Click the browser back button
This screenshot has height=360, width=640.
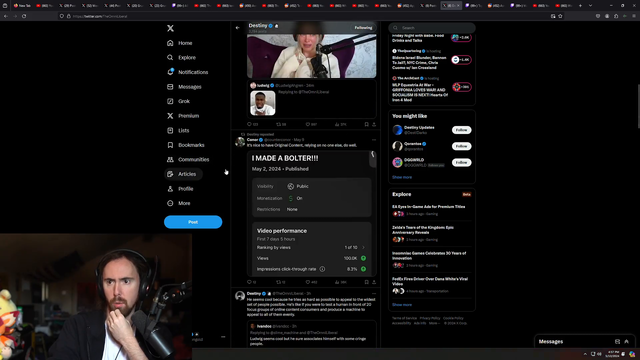click(x=6, y=16)
